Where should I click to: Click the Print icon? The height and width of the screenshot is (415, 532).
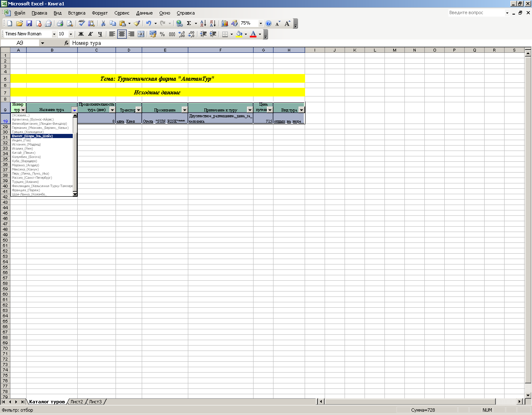pyautogui.click(x=60, y=24)
